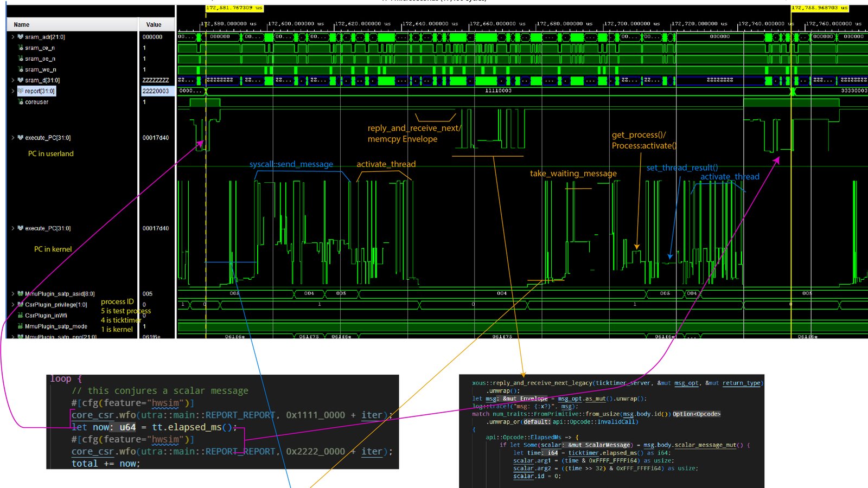
Task: Click the sram_adr[21:0] bus icon
Action: coord(21,37)
